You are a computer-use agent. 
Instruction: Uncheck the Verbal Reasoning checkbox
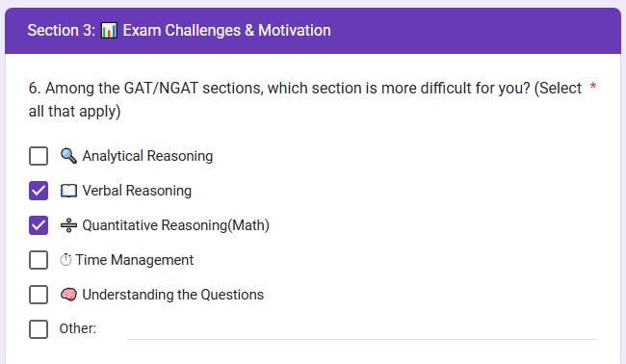39,191
